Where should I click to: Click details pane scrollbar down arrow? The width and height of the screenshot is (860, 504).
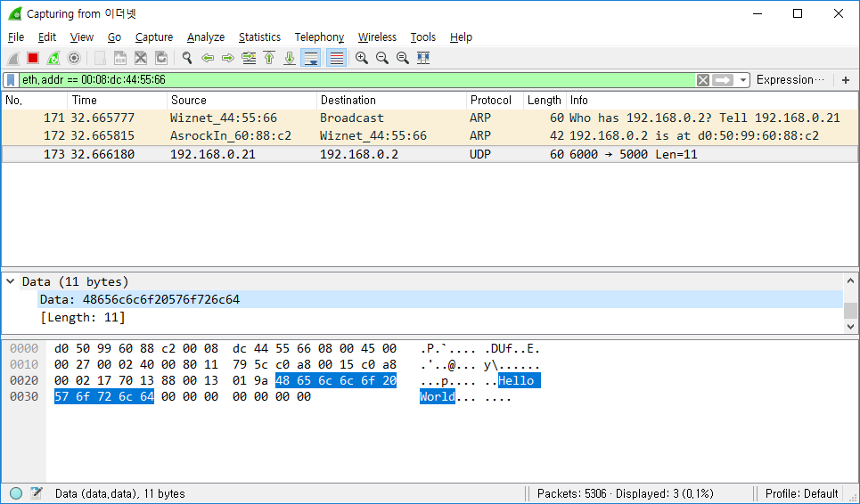point(850,327)
